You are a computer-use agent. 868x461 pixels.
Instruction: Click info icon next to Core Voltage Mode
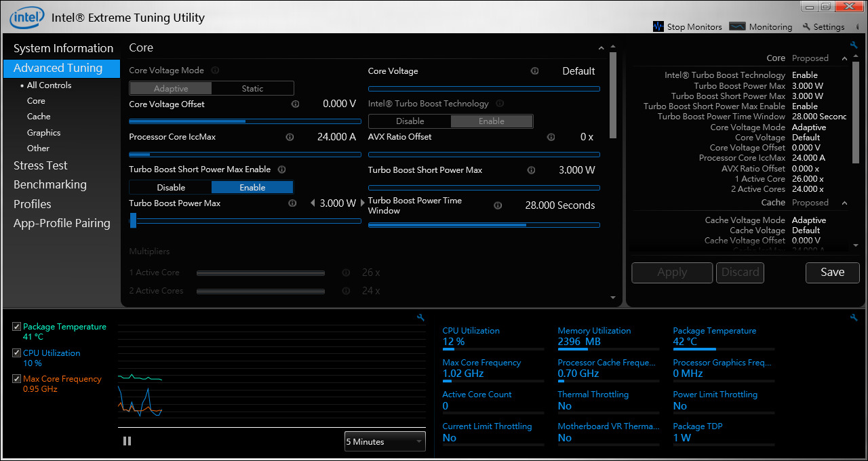tap(215, 71)
